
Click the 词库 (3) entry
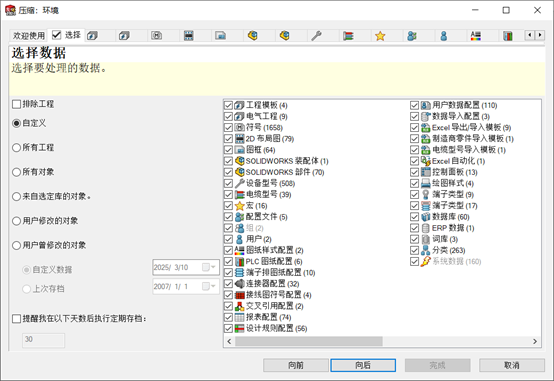(445, 239)
